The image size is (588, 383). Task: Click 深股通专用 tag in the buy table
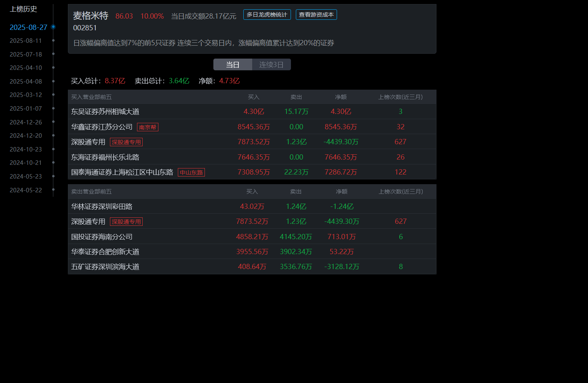click(x=126, y=142)
